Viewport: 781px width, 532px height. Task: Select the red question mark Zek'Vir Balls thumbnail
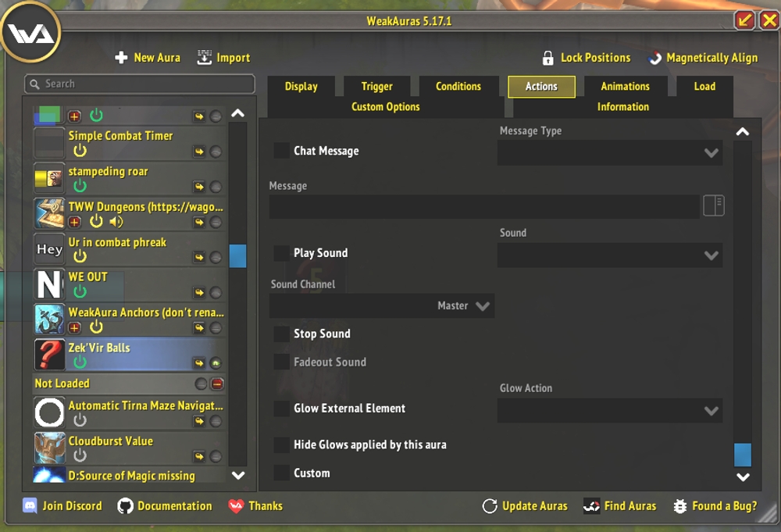click(48, 354)
